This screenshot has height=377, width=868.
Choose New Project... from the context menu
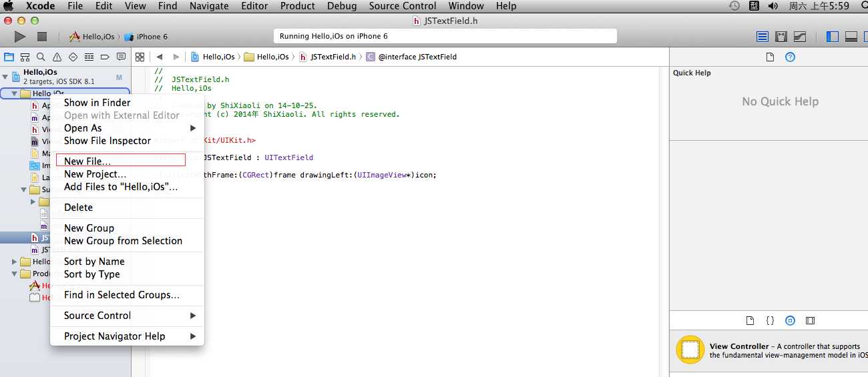click(127, 174)
